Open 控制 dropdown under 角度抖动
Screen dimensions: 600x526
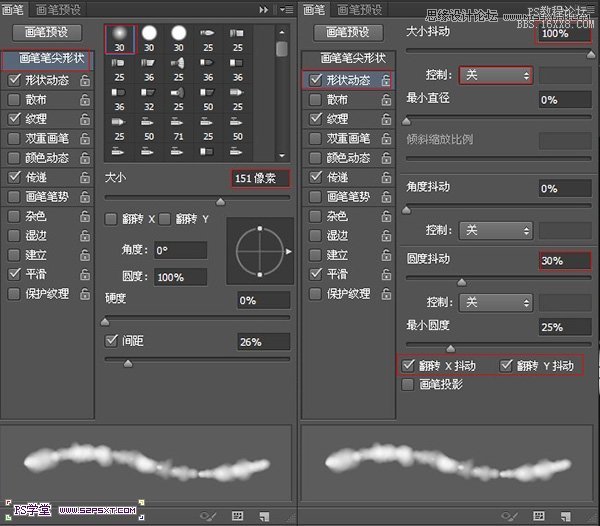pos(496,231)
